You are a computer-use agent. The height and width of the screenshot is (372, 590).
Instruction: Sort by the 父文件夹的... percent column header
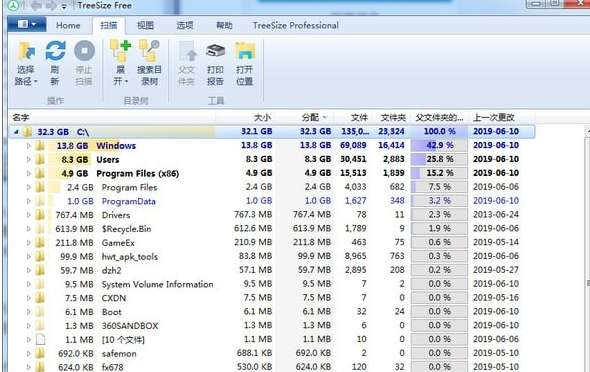pyautogui.click(x=439, y=118)
